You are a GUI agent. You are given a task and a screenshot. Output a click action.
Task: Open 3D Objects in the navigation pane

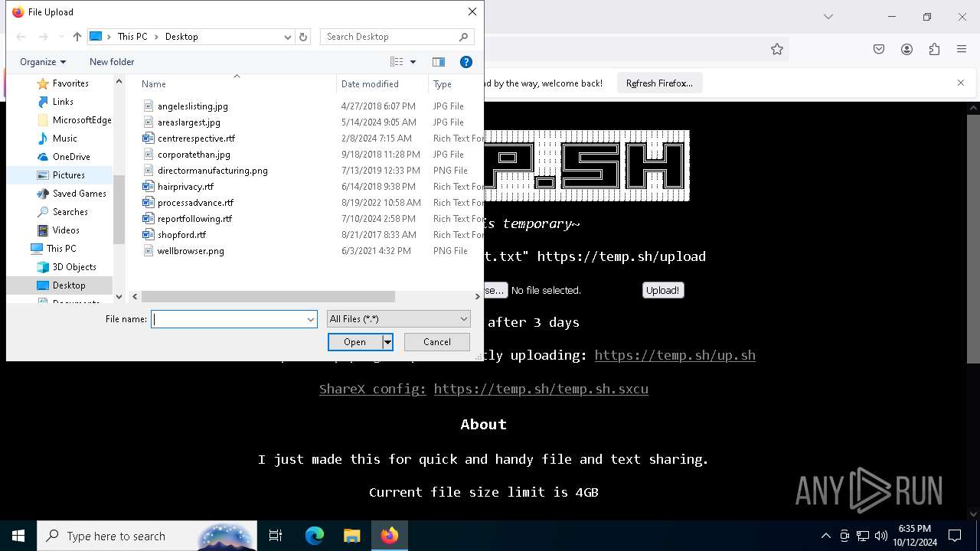point(74,267)
